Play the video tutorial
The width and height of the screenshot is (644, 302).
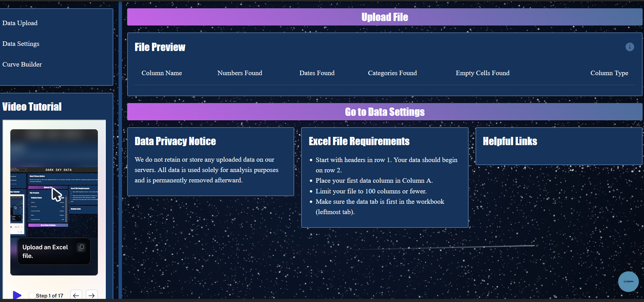(17, 295)
